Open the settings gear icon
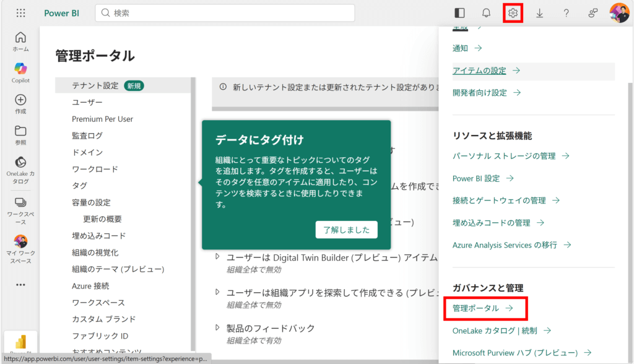This screenshot has height=364, width=634. coord(513,13)
